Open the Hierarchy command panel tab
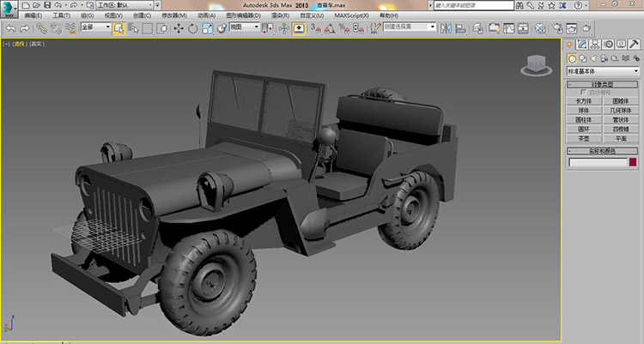This screenshot has height=344, width=644. coord(595,44)
